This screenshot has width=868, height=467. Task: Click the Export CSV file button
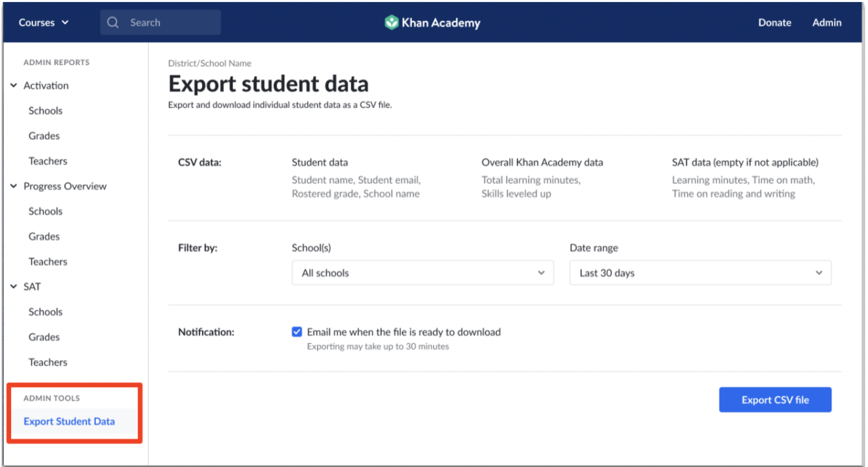(x=775, y=400)
